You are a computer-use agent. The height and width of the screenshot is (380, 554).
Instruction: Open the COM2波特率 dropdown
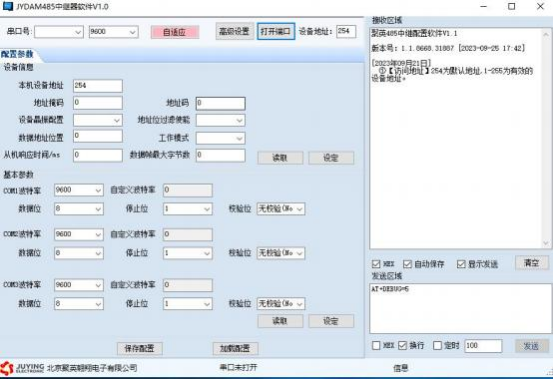coord(79,234)
